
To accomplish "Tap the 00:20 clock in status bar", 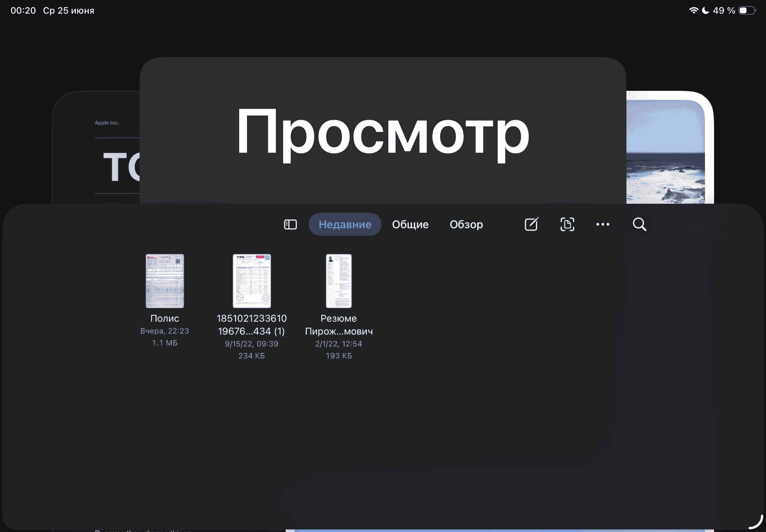I will (23, 10).
